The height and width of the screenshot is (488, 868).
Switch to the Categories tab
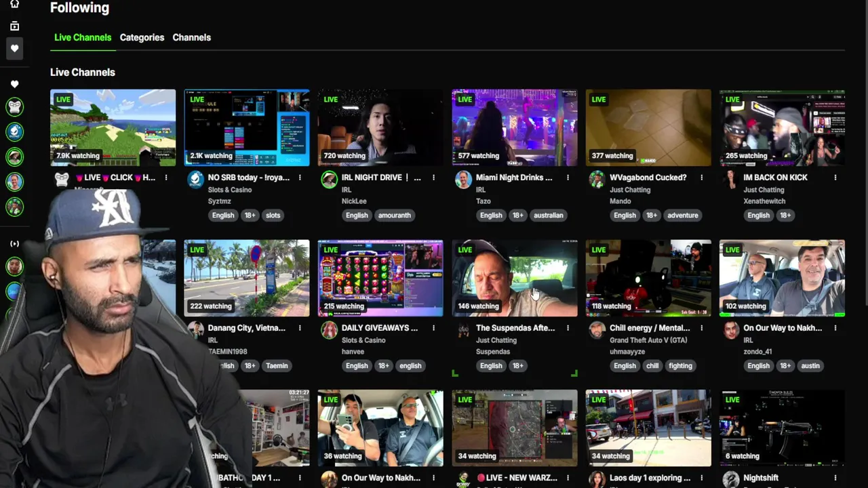pyautogui.click(x=142, y=37)
